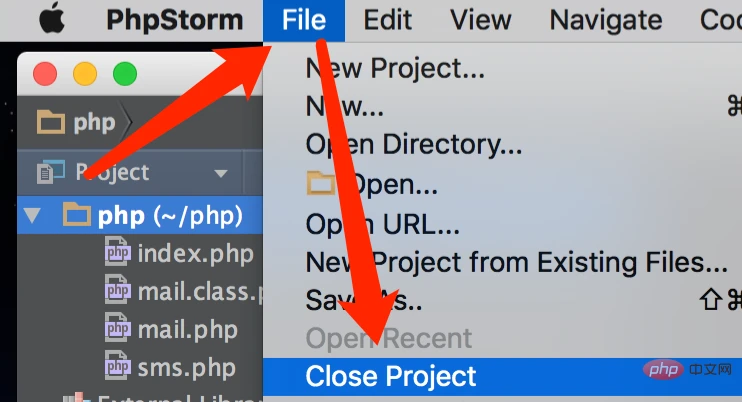Select the mail.php file icon
The height and width of the screenshot is (402, 742).
[x=117, y=329]
